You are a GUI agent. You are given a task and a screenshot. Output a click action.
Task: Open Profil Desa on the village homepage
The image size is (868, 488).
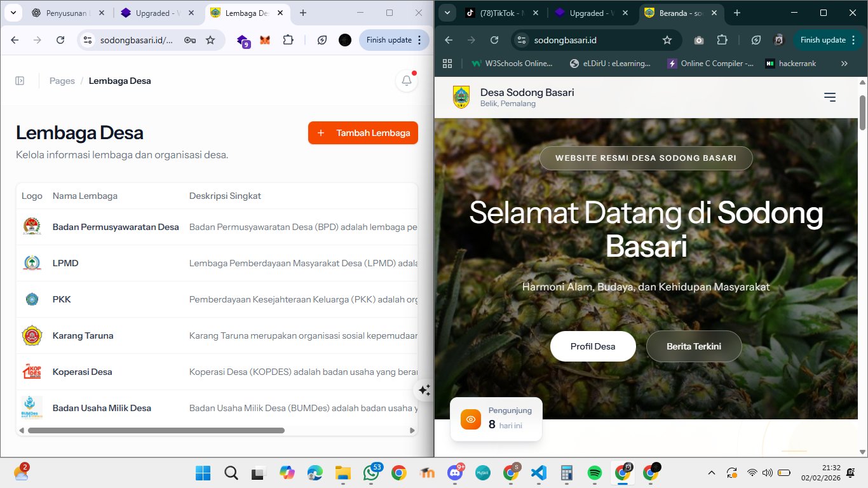click(x=593, y=346)
